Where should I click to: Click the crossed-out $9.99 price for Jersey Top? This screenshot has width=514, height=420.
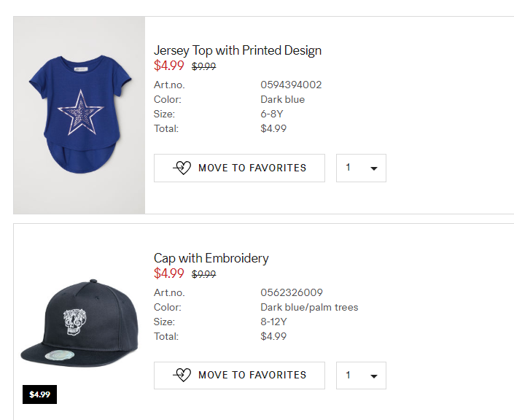tap(203, 66)
